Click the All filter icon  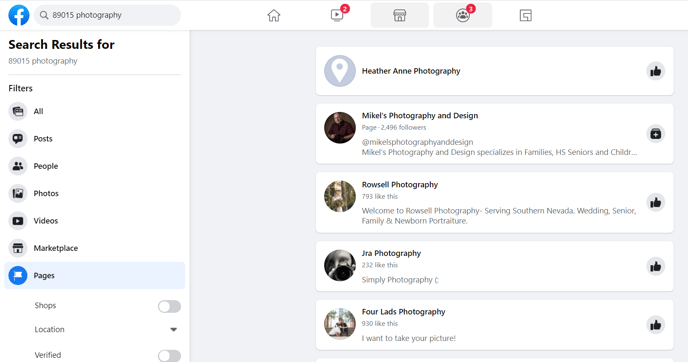[18, 111]
